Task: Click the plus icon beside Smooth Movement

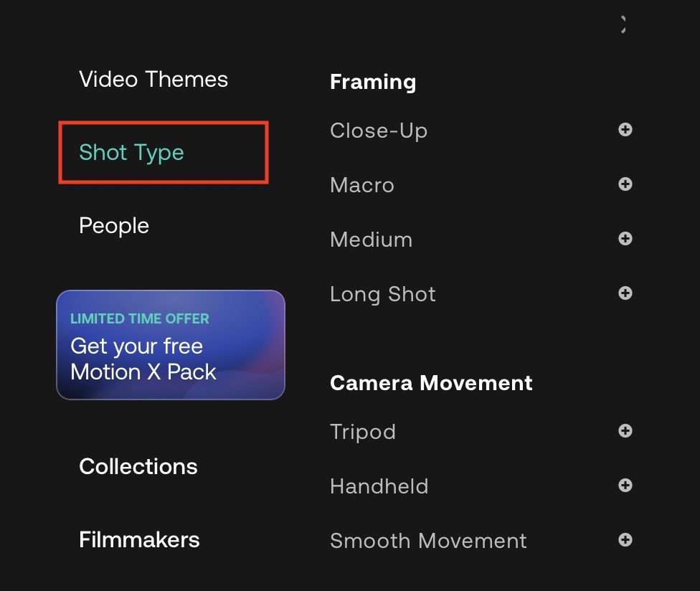Action: click(625, 540)
